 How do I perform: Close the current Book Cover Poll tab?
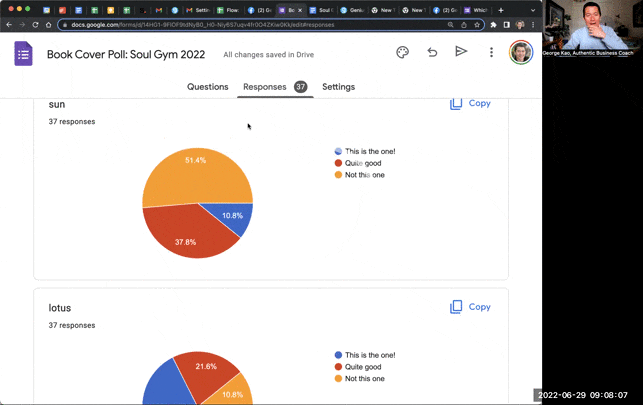[x=300, y=10]
